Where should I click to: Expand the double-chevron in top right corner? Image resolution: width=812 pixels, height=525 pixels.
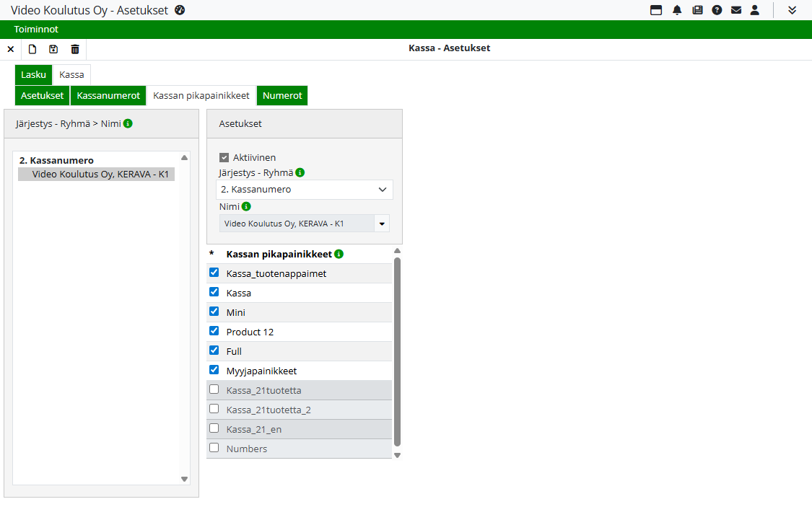(792, 10)
